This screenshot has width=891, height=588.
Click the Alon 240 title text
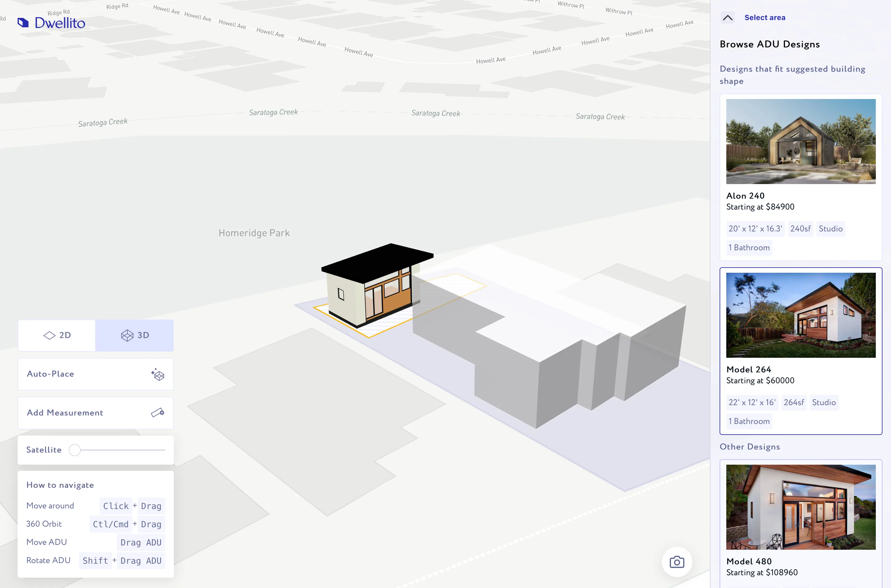click(x=745, y=196)
